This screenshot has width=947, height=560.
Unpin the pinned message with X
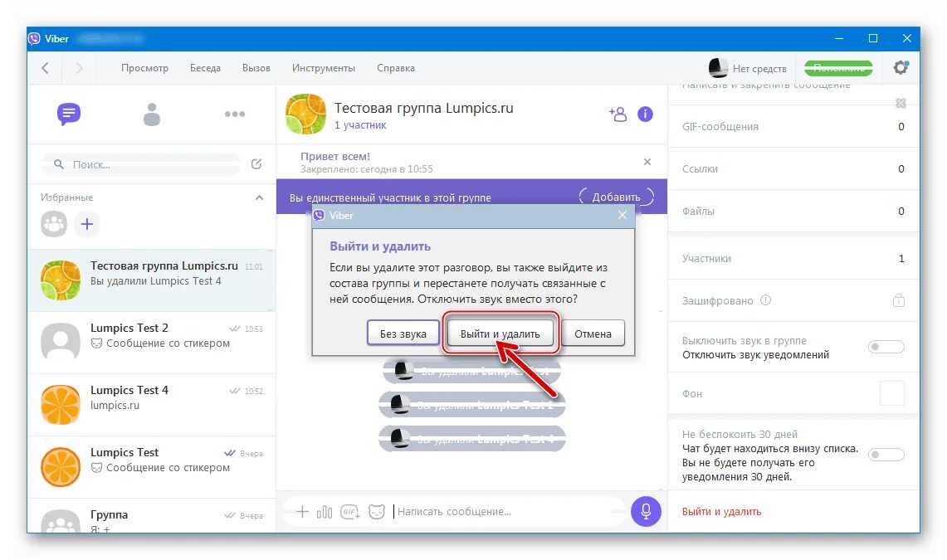647,162
